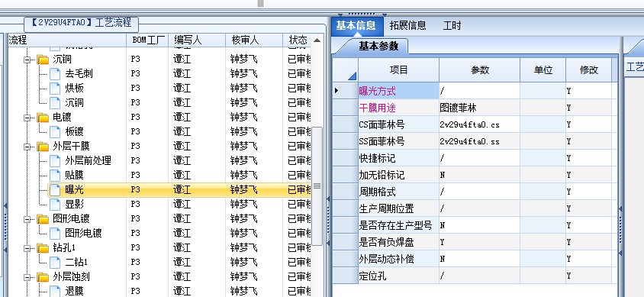This screenshot has width=644, height=297.
Task: Click the 定位孔 row label
Action: pos(372,276)
